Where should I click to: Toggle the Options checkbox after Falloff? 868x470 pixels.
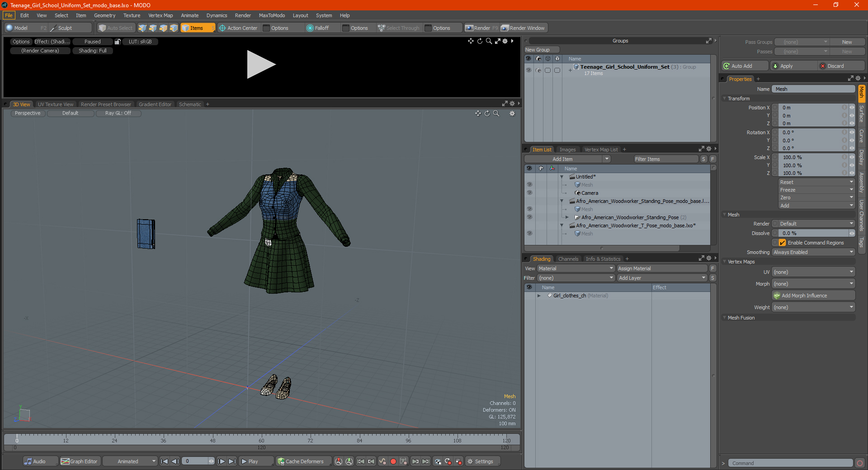[x=346, y=28]
